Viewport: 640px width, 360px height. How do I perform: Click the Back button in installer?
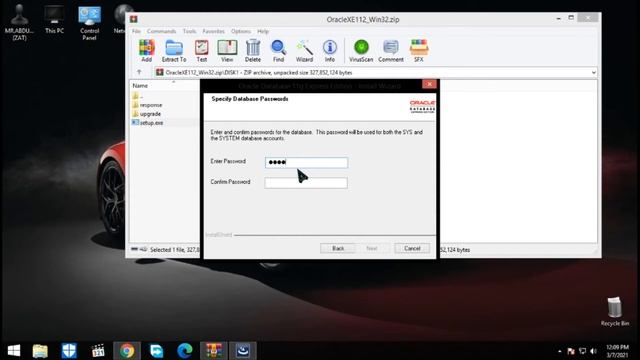point(338,248)
